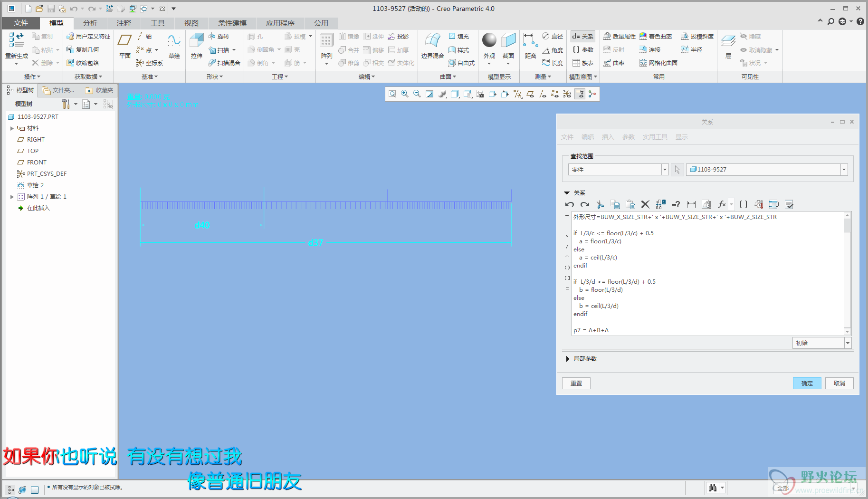
Task: Click the select-from-screen arrow button
Action: click(677, 169)
